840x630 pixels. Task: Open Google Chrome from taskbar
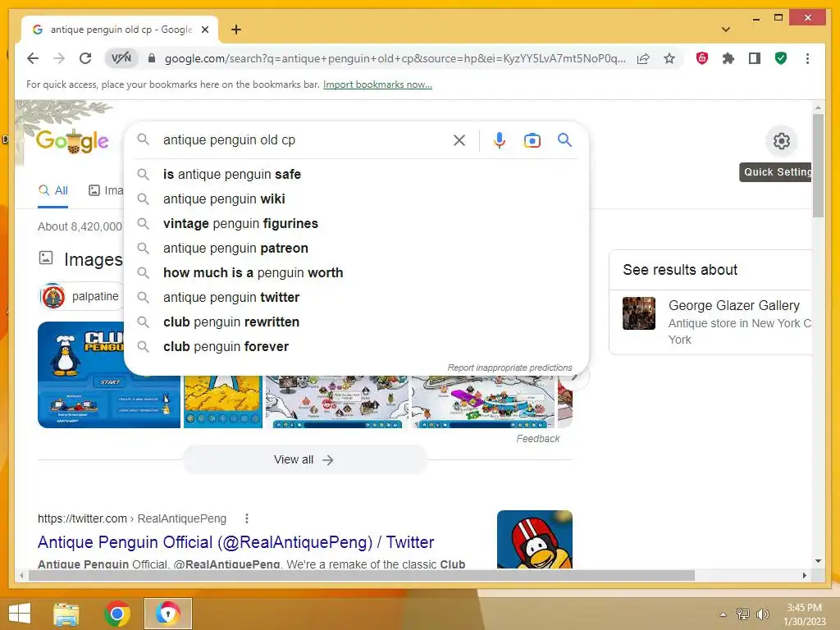pyautogui.click(x=117, y=614)
